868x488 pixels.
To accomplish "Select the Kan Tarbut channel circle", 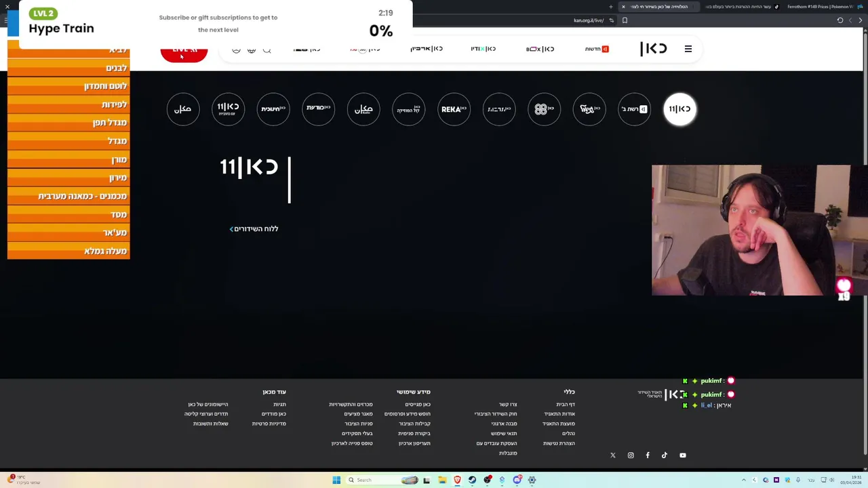I will (x=499, y=109).
